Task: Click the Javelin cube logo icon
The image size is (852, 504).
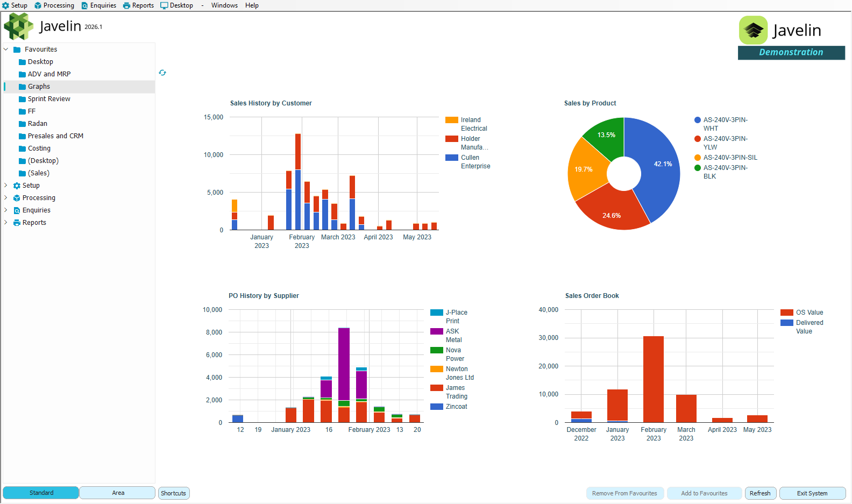Action: [x=19, y=26]
